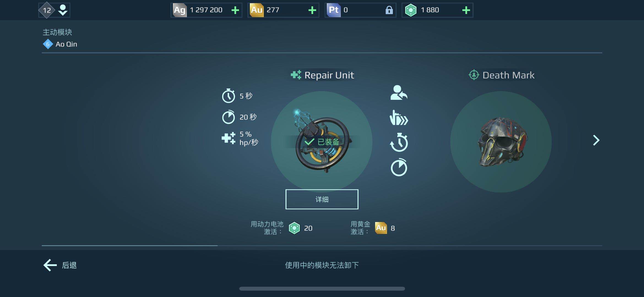644x297 pixels.
Task: Tap the module list progress bar
Action: click(322, 246)
